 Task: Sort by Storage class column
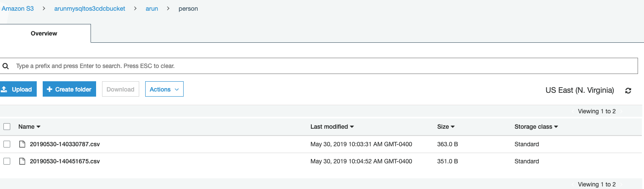click(536, 127)
